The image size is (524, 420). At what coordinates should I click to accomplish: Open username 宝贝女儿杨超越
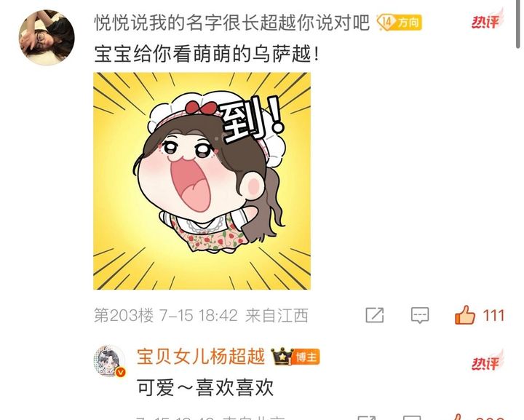201,356
